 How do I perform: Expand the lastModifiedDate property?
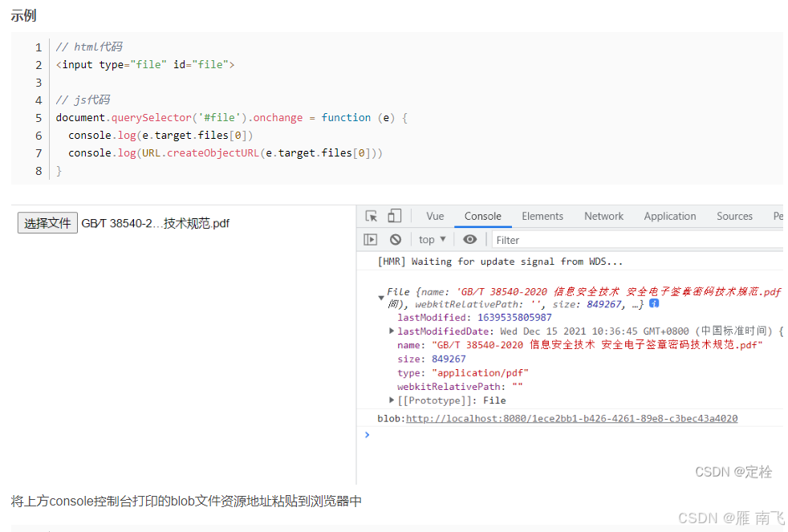pyautogui.click(x=392, y=331)
